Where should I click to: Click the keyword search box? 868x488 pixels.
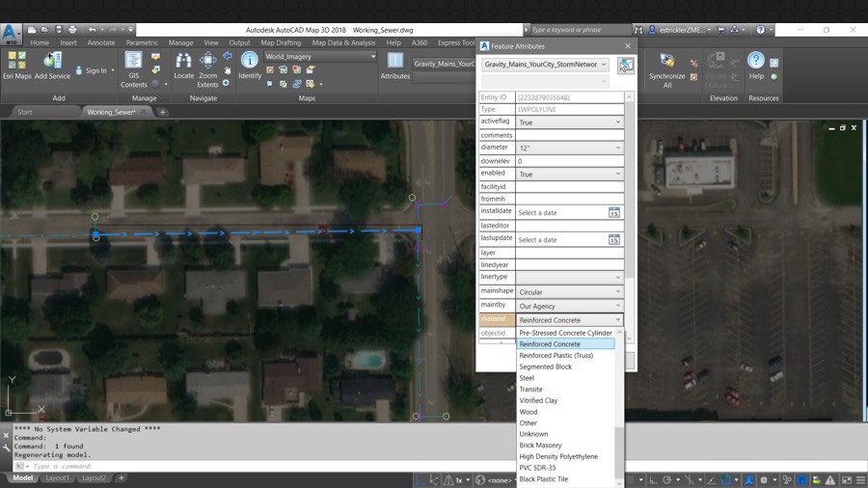pos(580,30)
